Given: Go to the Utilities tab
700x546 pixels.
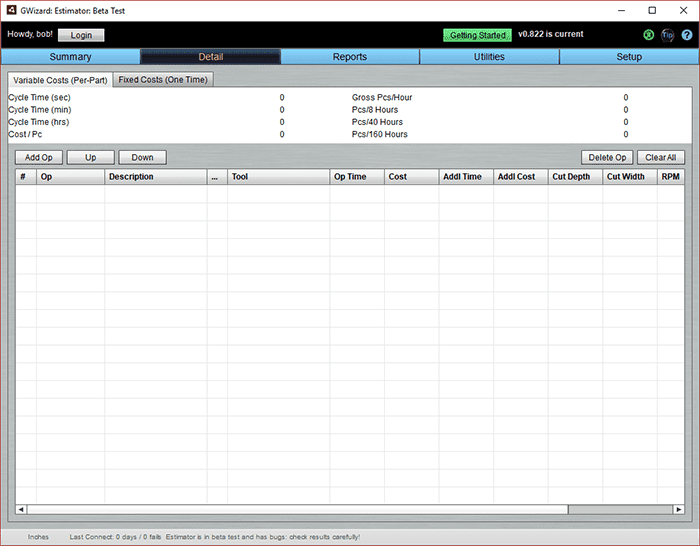Looking at the screenshot, I should [489, 57].
